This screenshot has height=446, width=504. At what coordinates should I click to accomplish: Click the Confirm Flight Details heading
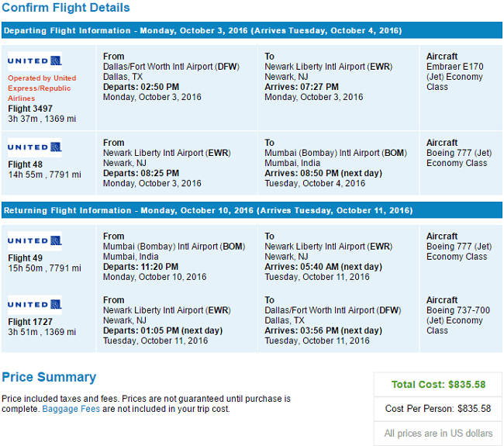(x=66, y=8)
